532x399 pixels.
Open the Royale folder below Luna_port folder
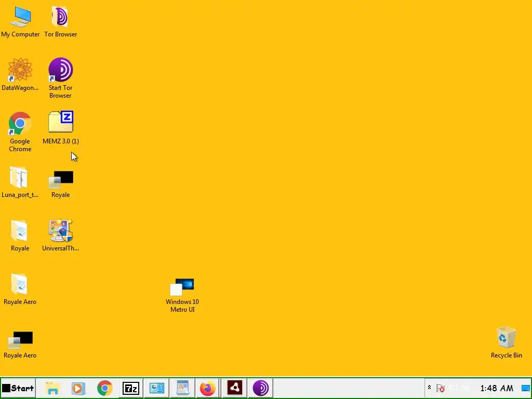click(x=20, y=235)
